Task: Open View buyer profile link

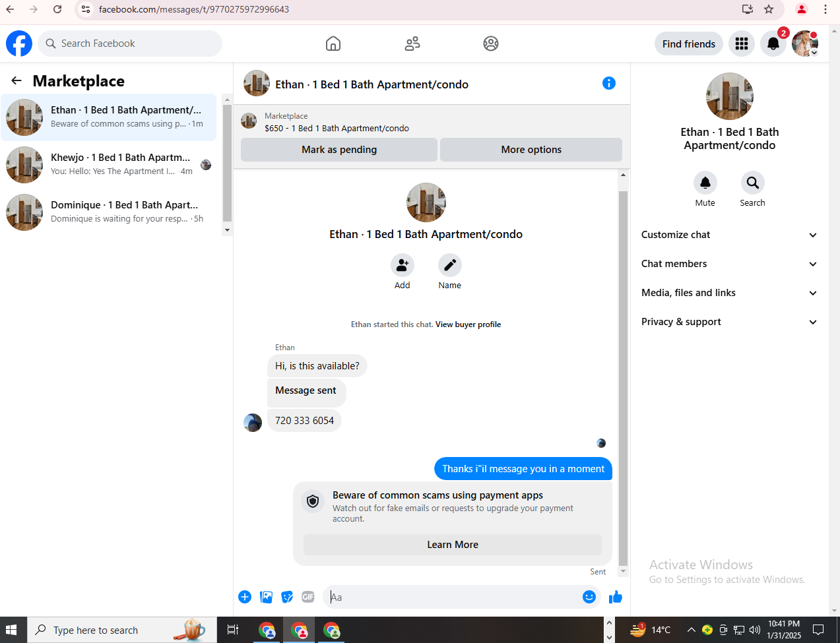Action: (x=468, y=324)
